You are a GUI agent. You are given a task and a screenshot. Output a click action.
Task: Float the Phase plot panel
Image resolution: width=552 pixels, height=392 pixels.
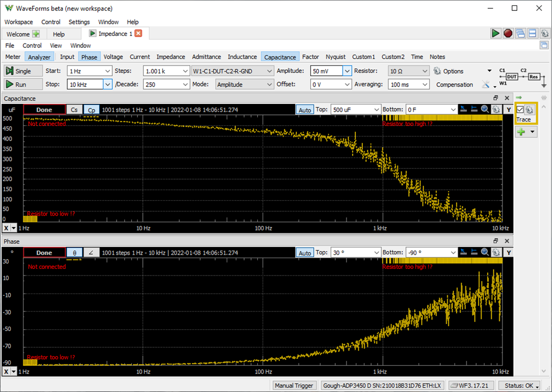pyautogui.click(x=496, y=241)
